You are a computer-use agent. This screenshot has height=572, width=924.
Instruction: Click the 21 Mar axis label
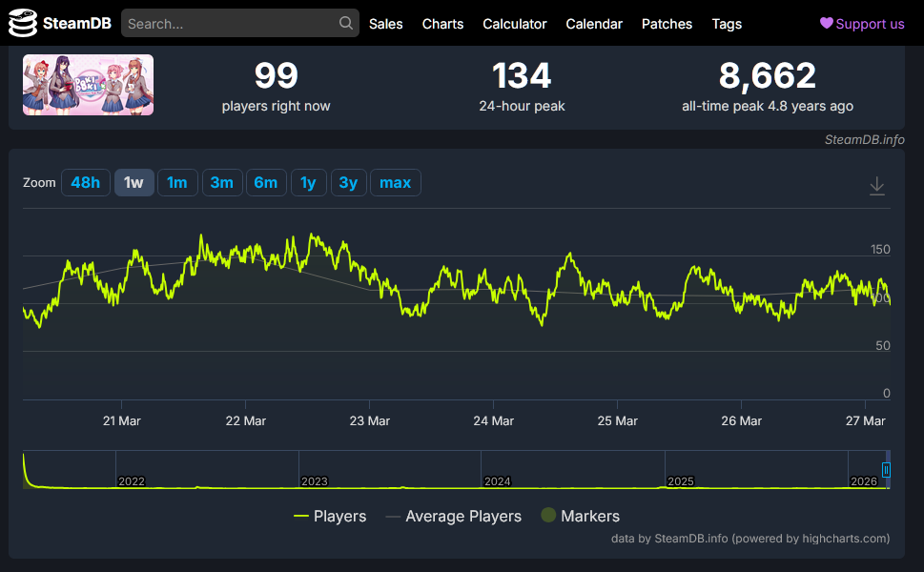(x=121, y=420)
